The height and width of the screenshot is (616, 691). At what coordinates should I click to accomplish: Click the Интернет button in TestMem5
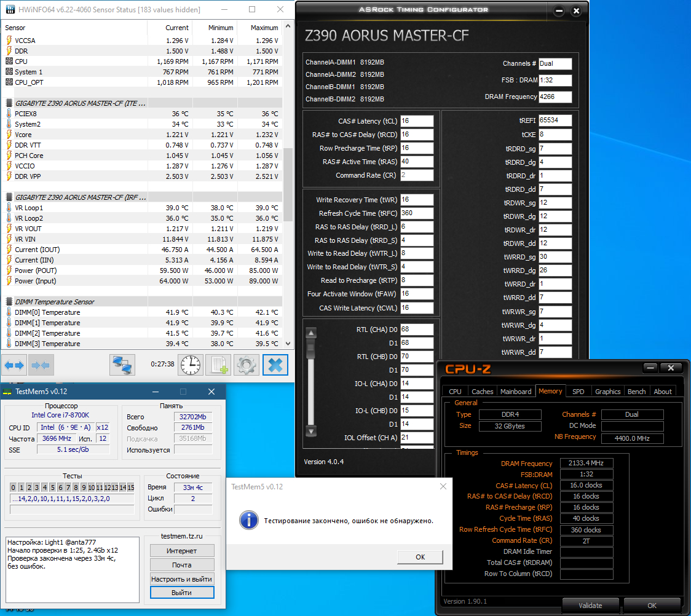181,551
